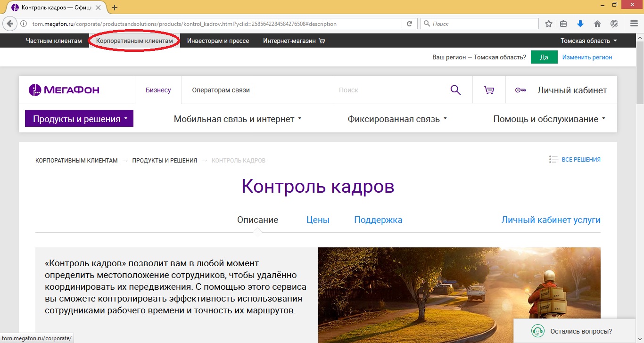Image resolution: width=644 pixels, height=343 pixels.
Task: Reload the page using the refresh icon
Action: point(408,23)
